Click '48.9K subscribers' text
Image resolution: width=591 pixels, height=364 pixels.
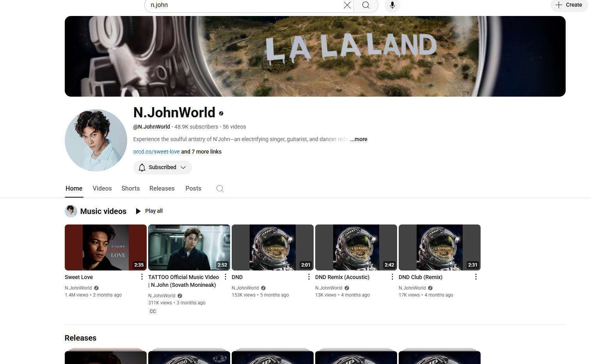196,127
